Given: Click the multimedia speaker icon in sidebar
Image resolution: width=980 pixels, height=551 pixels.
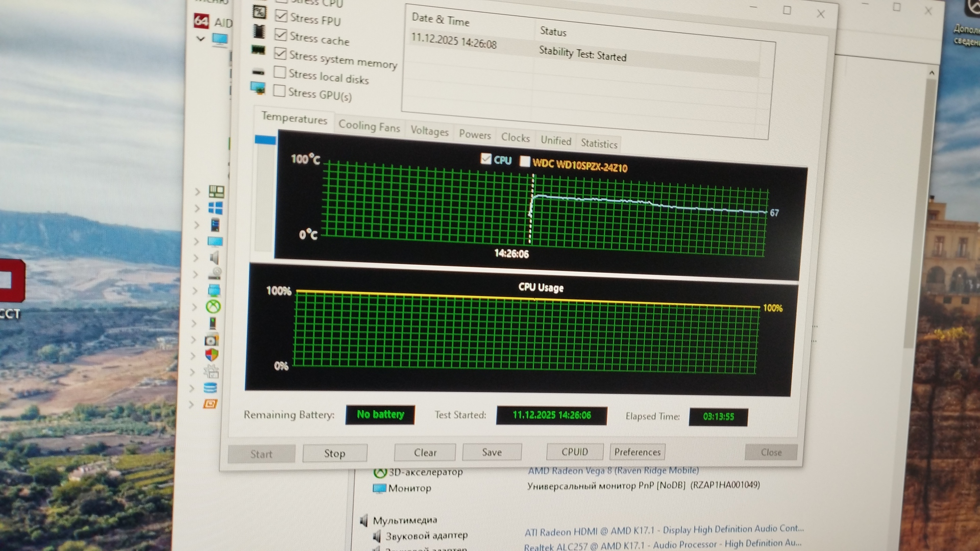Looking at the screenshot, I should pos(215,258).
